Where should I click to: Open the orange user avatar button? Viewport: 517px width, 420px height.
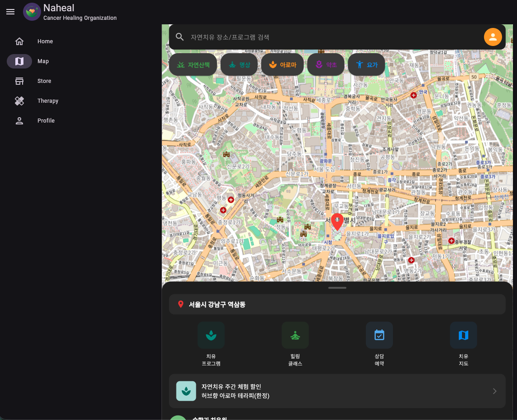pos(493,37)
